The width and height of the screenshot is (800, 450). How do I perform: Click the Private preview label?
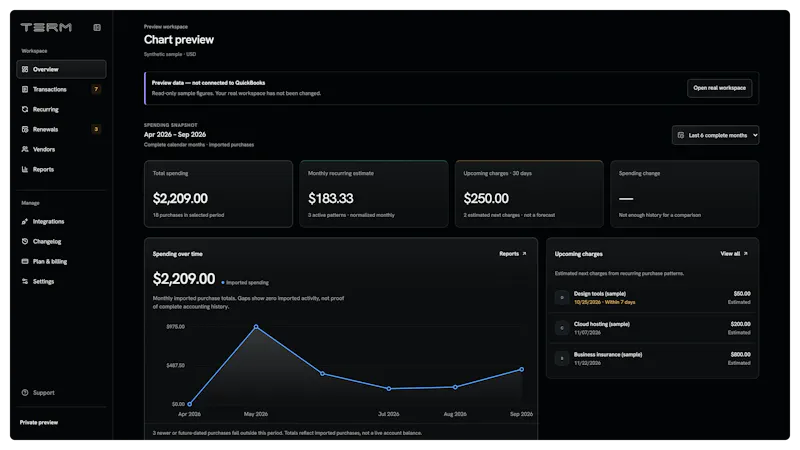pyautogui.click(x=39, y=422)
